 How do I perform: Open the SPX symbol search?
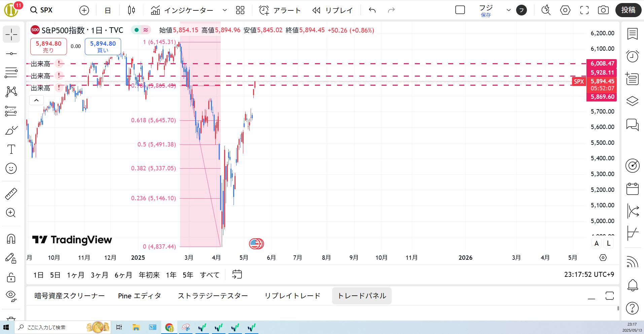(42, 10)
